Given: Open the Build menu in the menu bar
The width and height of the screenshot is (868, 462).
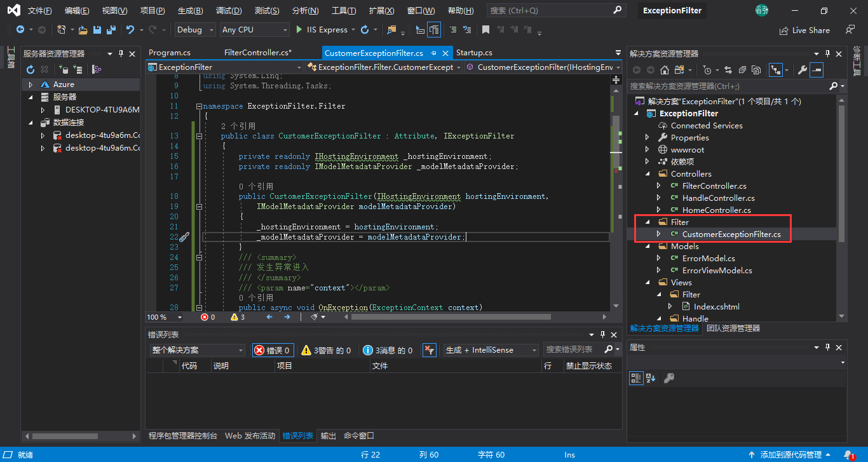Looking at the screenshot, I should (190, 11).
